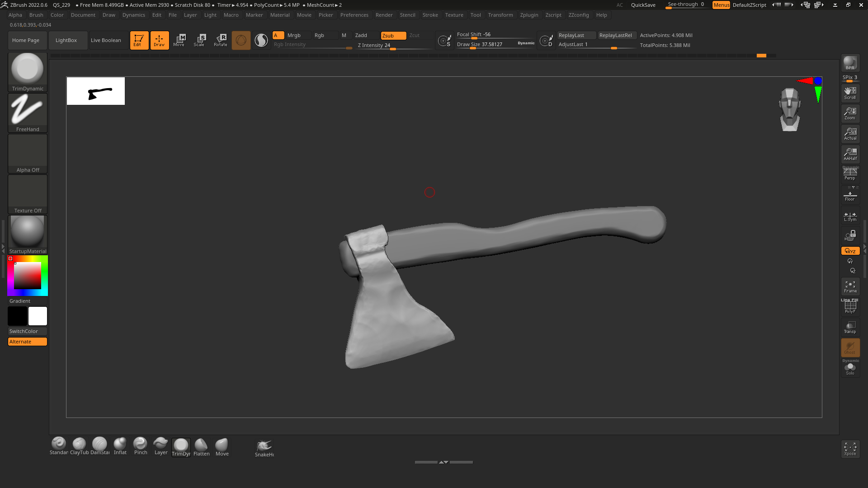
Task: Click the Xpose button
Action: [850, 449]
